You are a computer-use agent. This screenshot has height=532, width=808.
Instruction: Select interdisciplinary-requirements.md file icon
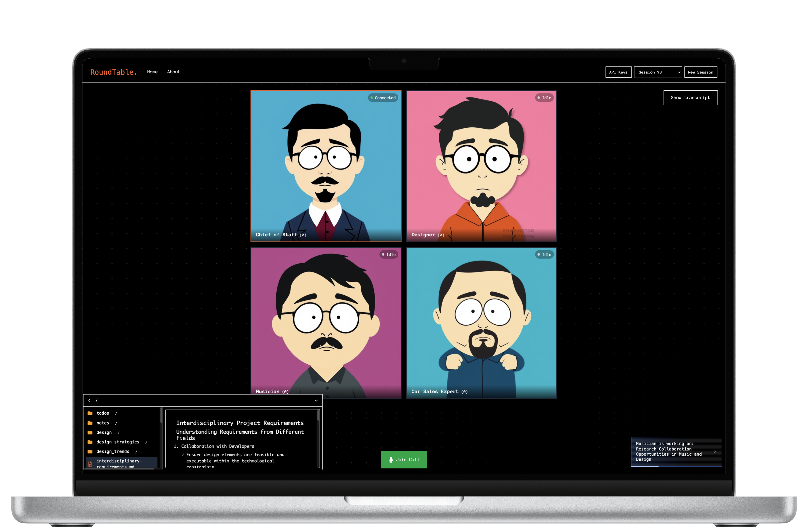tap(90, 464)
